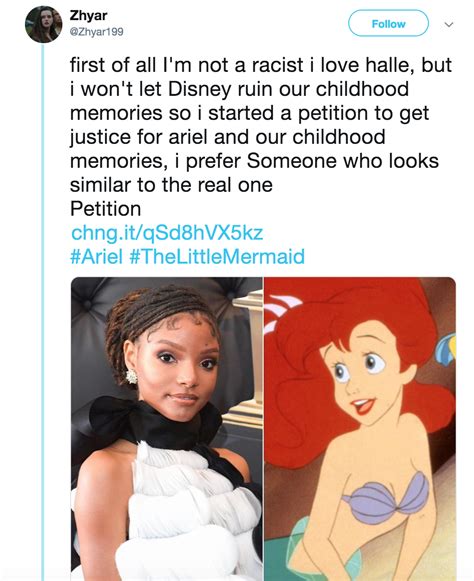View the cartoon mermaid image
This screenshot has width=474, height=581.
point(360,429)
